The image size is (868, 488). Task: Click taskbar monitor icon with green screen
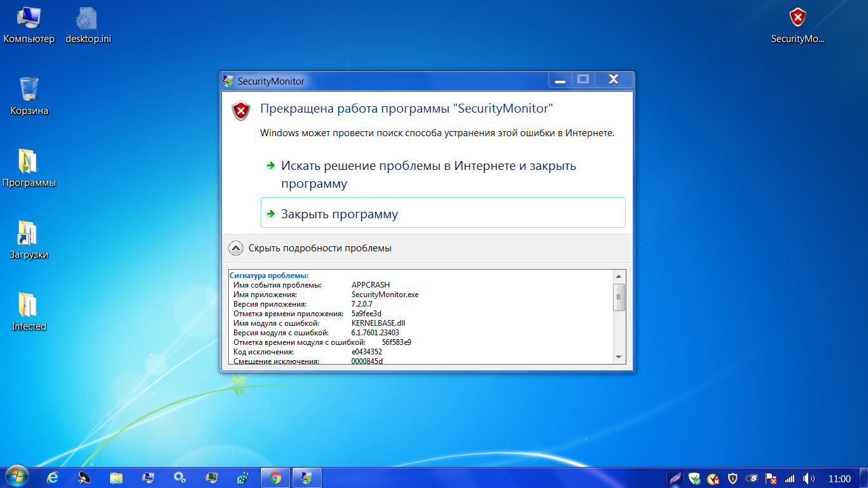(212, 478)
